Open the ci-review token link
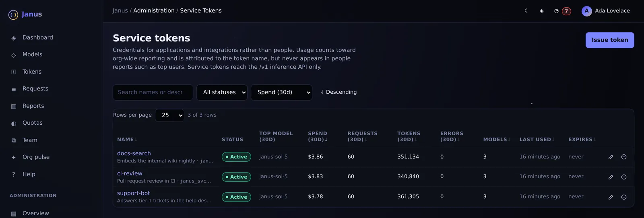 pyautogui.click(x=130, y=174)
